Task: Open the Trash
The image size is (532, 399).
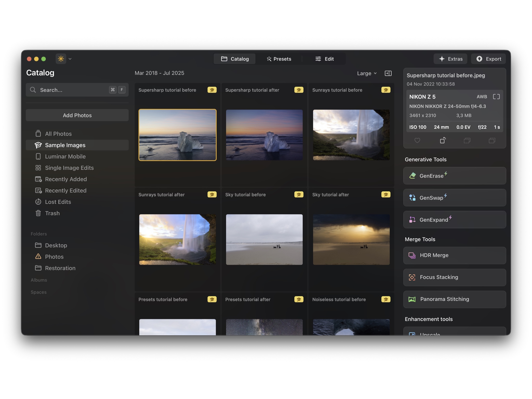Action: [77, 213]
